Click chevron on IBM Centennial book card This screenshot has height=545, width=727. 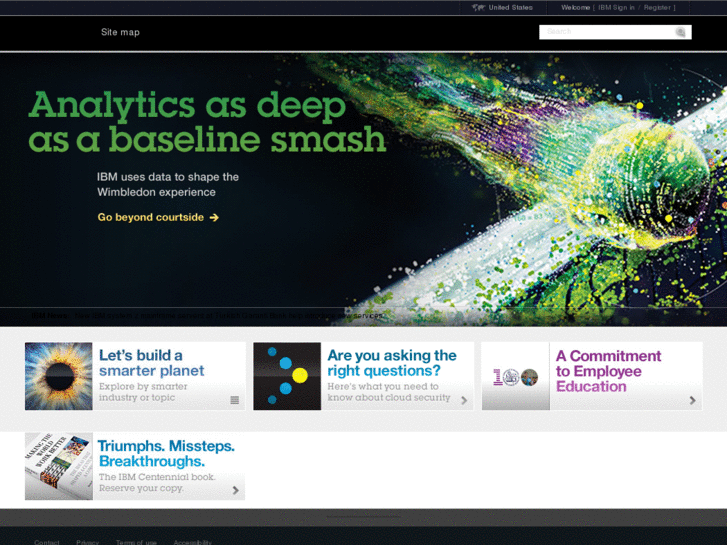(236, 490)
